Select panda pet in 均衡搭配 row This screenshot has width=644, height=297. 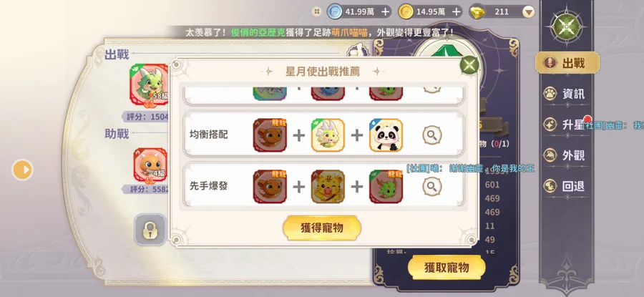(x=386, y=135)
